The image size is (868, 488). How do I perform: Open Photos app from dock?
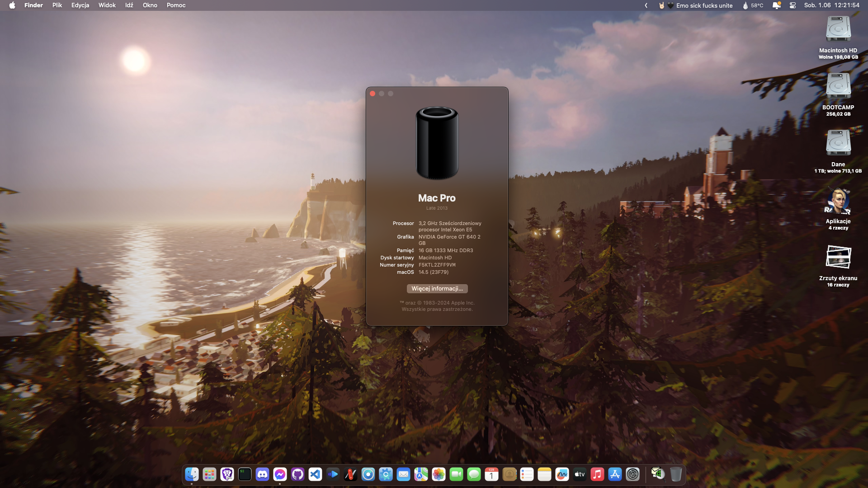(x=439, y=474)
